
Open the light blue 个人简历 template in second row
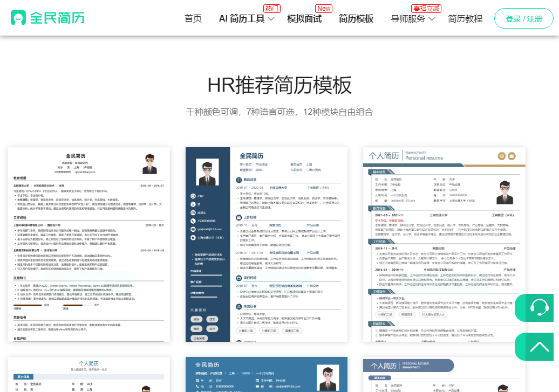pos(89,375)
